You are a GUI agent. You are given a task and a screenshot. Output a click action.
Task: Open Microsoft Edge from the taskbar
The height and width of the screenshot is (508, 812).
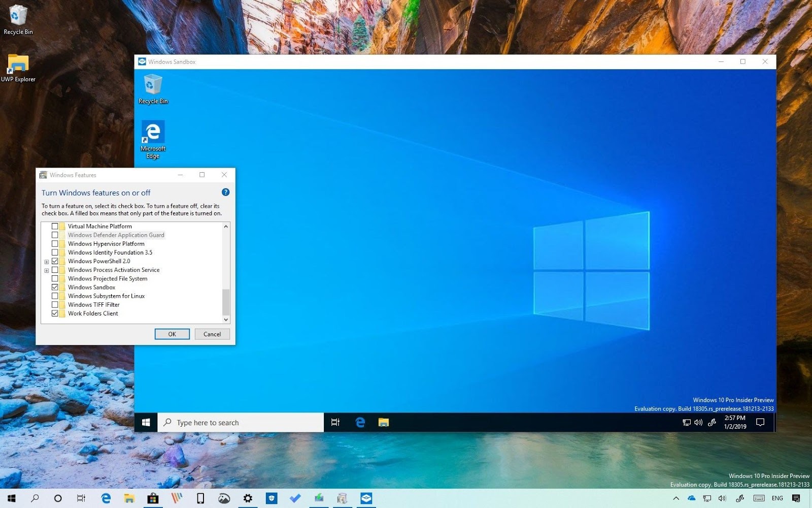point(106,498)
